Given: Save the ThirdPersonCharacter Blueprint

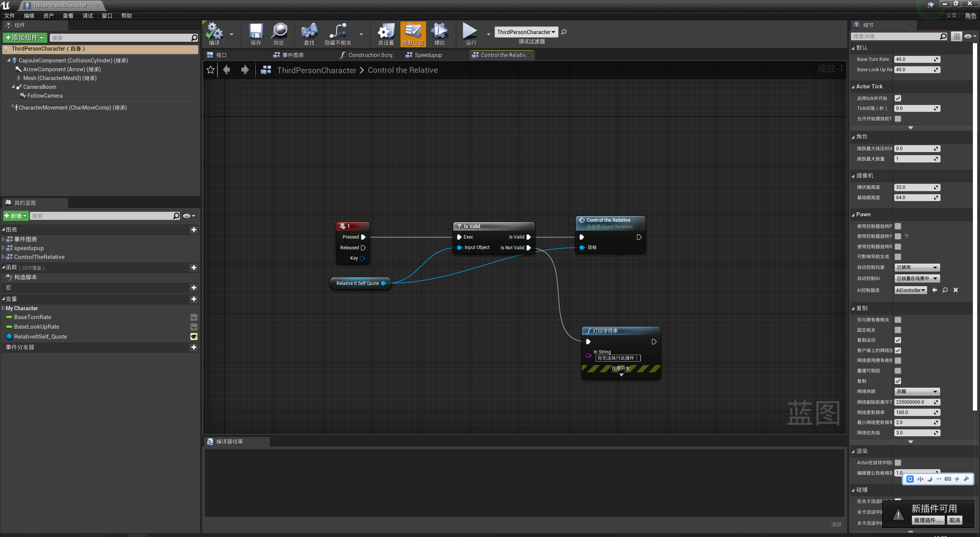Looking at the screenshot, I should pos(255,34).
